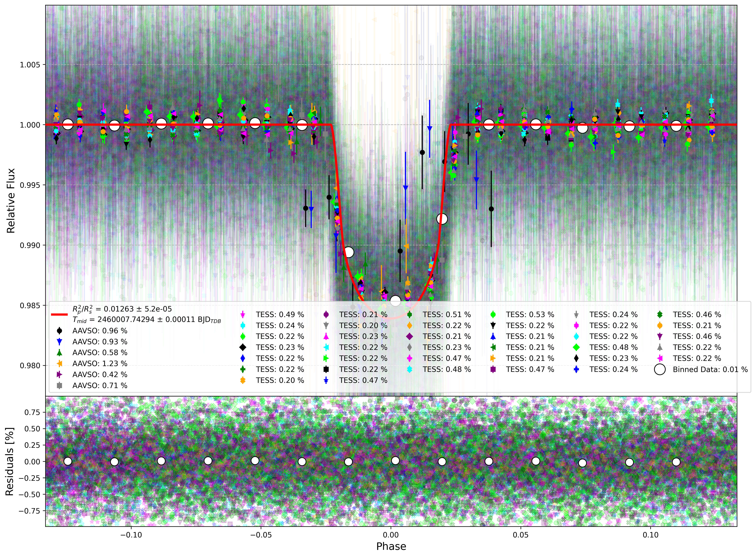Click the 0.50 tick on the residuals axis
This screenshot has height=557, width=756.
[32, 429]
